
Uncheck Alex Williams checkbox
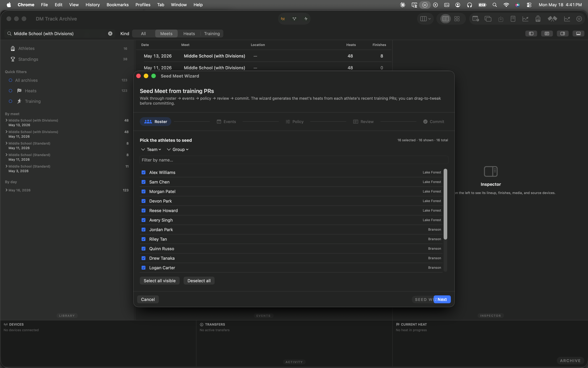pyautogui.click(x=144, y=172)
